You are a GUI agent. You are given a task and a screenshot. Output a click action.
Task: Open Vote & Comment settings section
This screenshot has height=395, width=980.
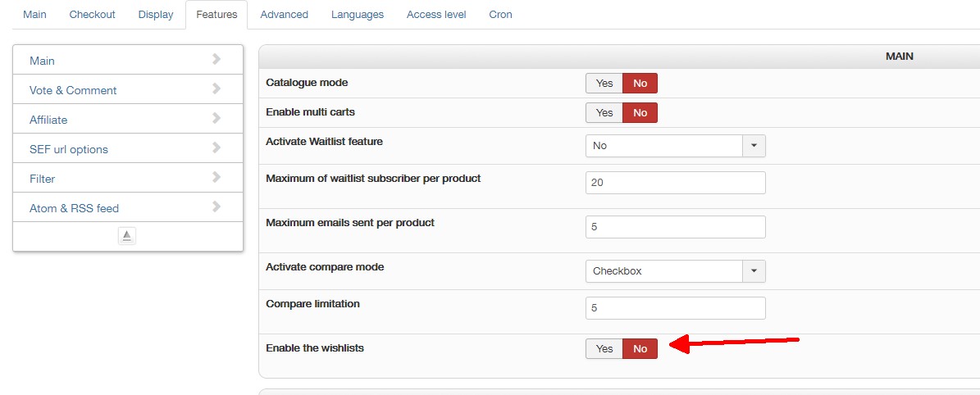(73, 90)
